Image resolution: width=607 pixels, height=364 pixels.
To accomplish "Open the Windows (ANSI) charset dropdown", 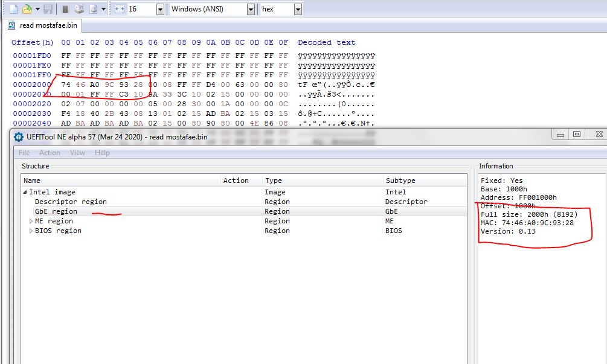I will click(x=251, y=9).
